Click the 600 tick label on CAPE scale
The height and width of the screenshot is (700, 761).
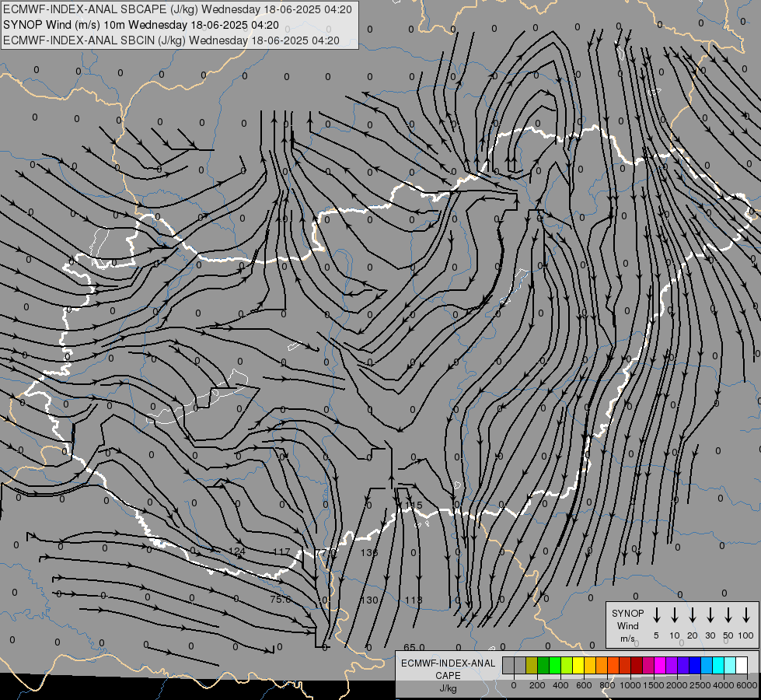(x=584, y=685)
